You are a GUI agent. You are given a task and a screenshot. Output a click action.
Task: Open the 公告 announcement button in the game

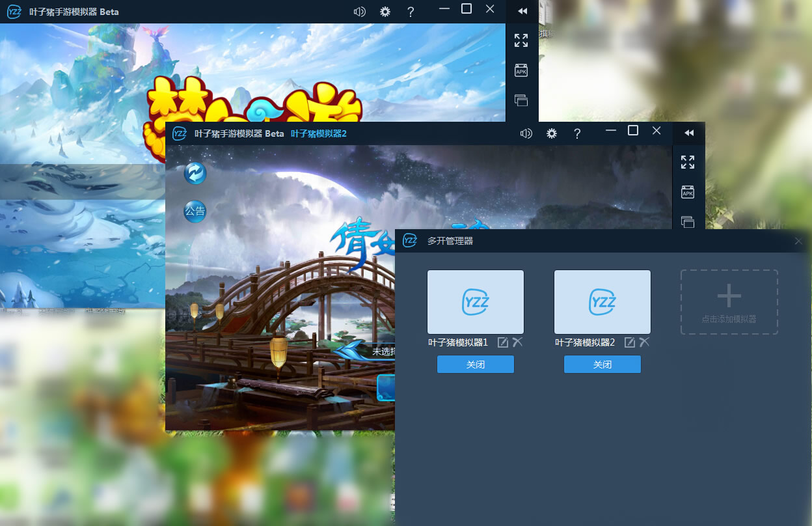pos(195,211)
